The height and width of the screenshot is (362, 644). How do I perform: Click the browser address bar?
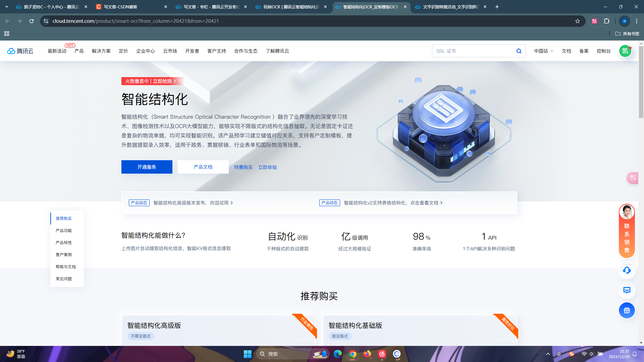click(312, 21)
